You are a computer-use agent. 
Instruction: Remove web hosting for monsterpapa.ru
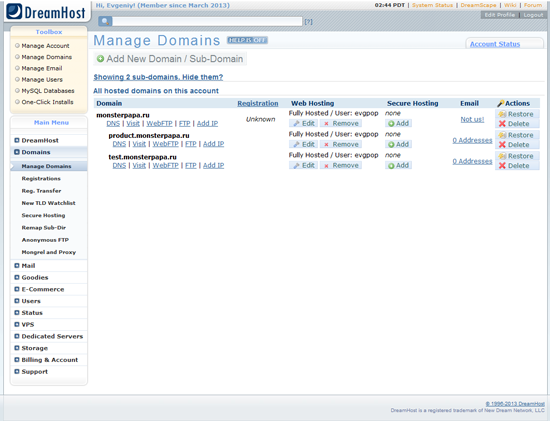click(x=341, y=123)
